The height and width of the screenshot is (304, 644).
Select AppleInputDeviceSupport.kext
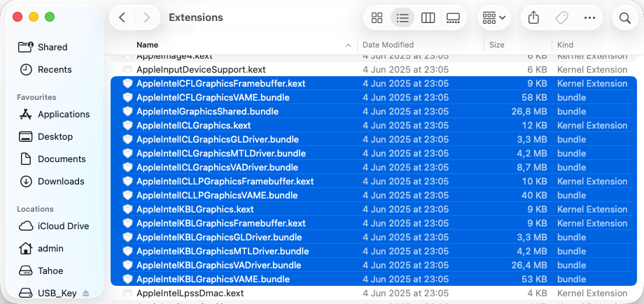coord(374,70)
